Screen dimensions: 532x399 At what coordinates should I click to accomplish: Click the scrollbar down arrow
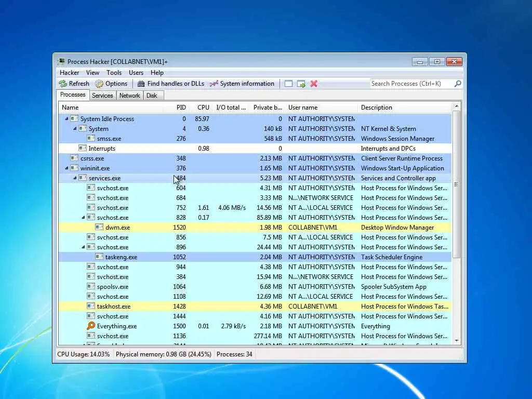click(x=456, y=340)
